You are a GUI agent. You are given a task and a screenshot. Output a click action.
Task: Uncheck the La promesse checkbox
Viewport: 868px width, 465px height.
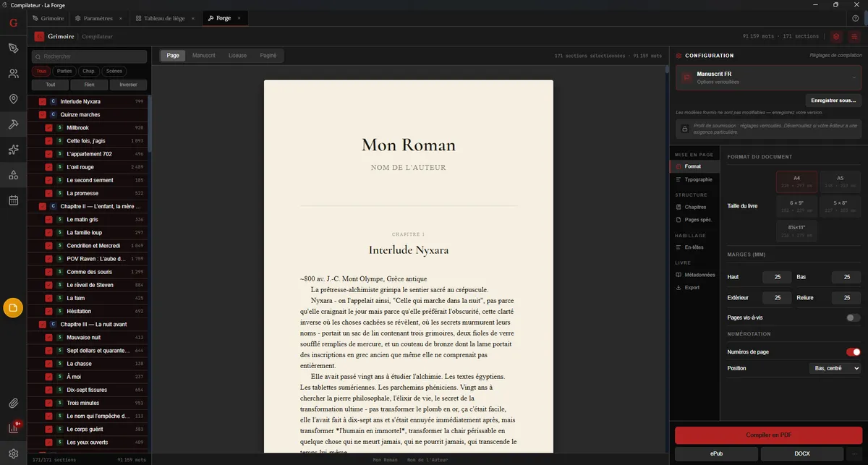[x=48, y=193]
